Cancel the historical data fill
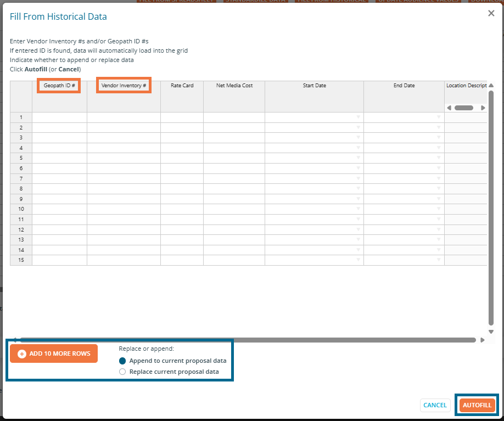504x421 pixels. (435, 405)
